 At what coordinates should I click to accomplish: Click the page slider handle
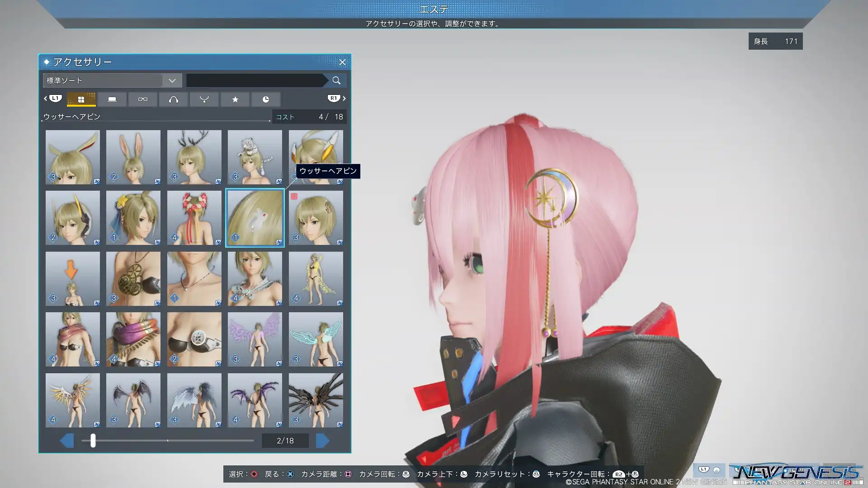pyautogui.click(x=93, y=441)
